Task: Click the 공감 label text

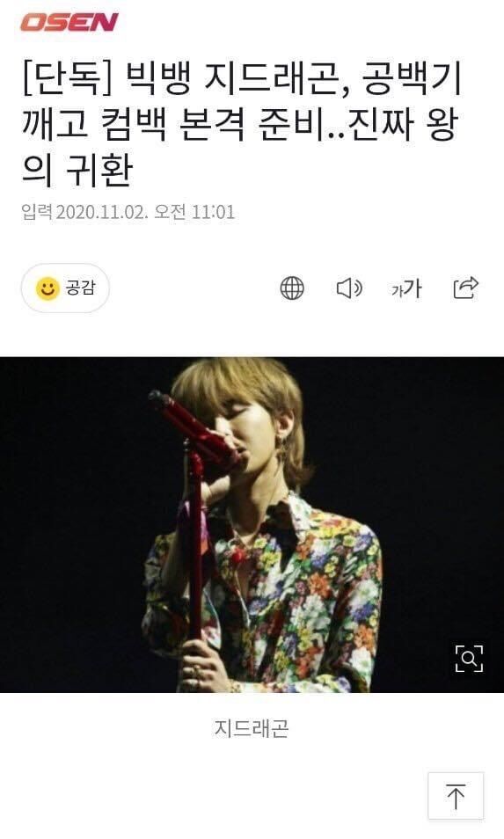Action: [80, 288]
